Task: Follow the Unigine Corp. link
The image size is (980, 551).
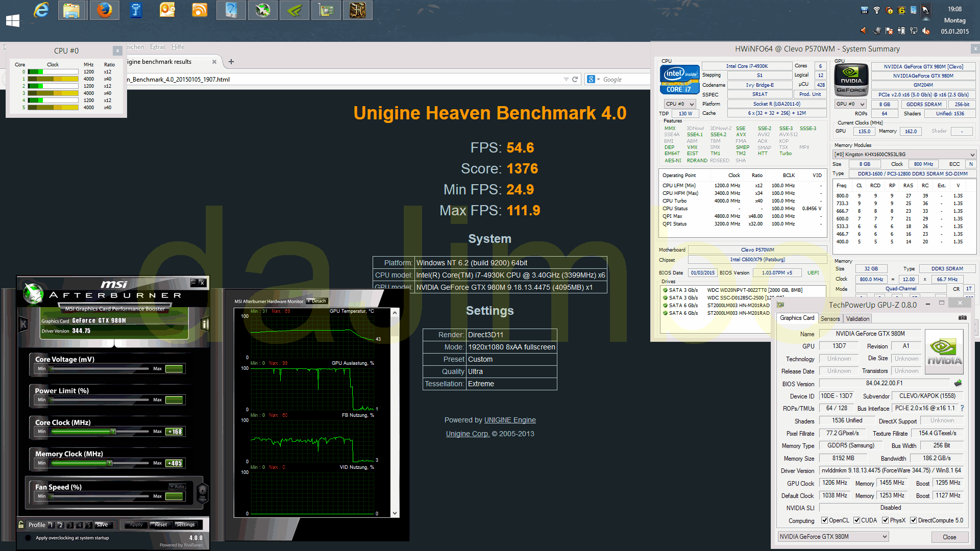Action: point(468,434)
